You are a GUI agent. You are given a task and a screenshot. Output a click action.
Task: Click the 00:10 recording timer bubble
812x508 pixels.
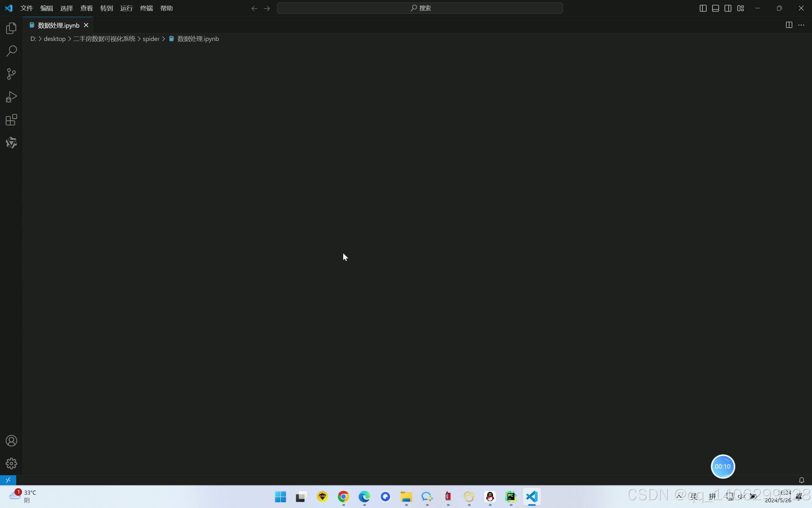(x=723, y=466)
